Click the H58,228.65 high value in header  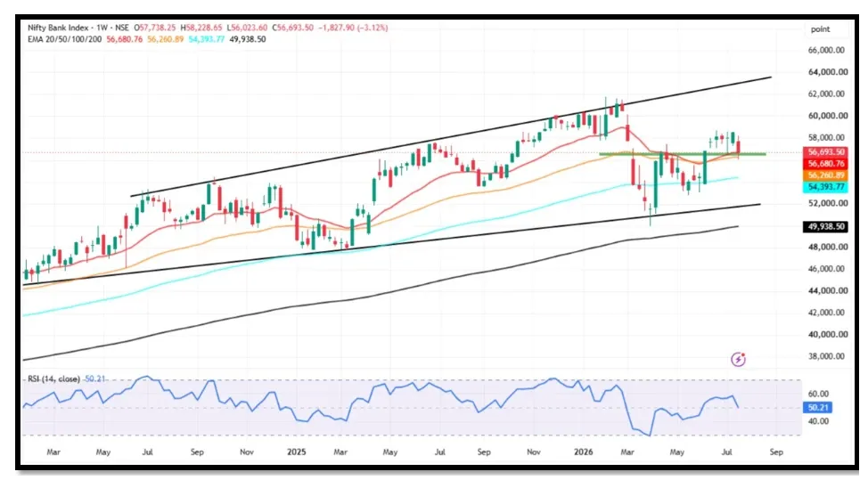(201, 27)
